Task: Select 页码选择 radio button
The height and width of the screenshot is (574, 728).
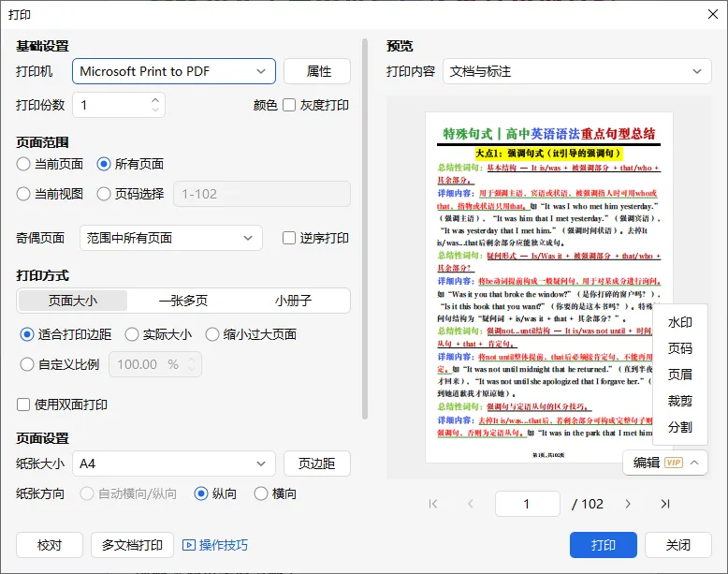Action: [104, 194]
